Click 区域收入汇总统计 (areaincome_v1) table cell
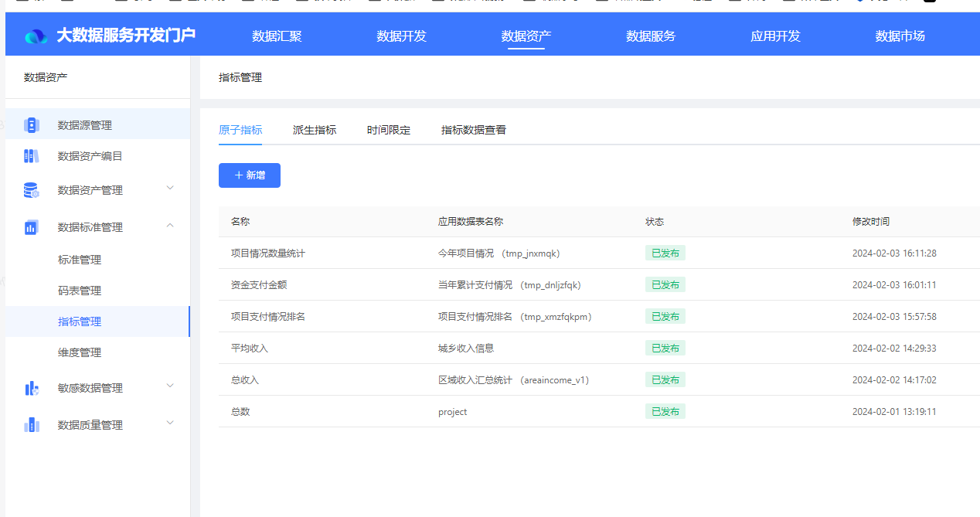This screenshot has height=517, width=980. [514, 380]
